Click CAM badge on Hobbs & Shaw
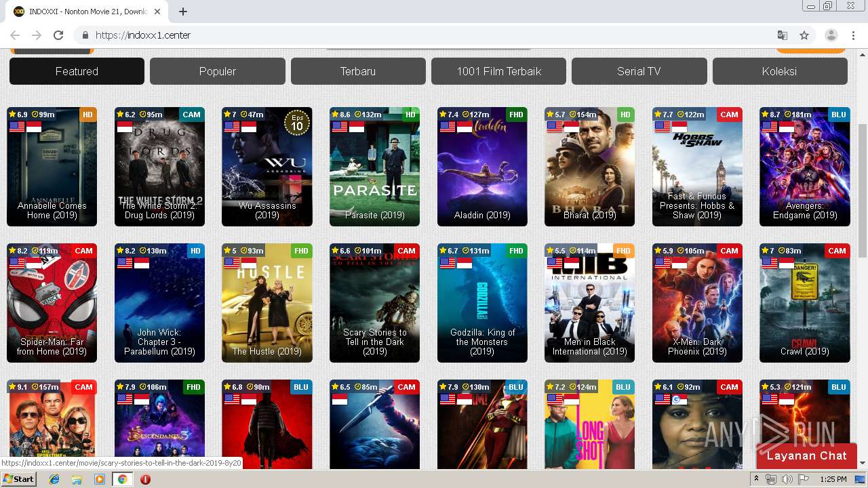 729,115
